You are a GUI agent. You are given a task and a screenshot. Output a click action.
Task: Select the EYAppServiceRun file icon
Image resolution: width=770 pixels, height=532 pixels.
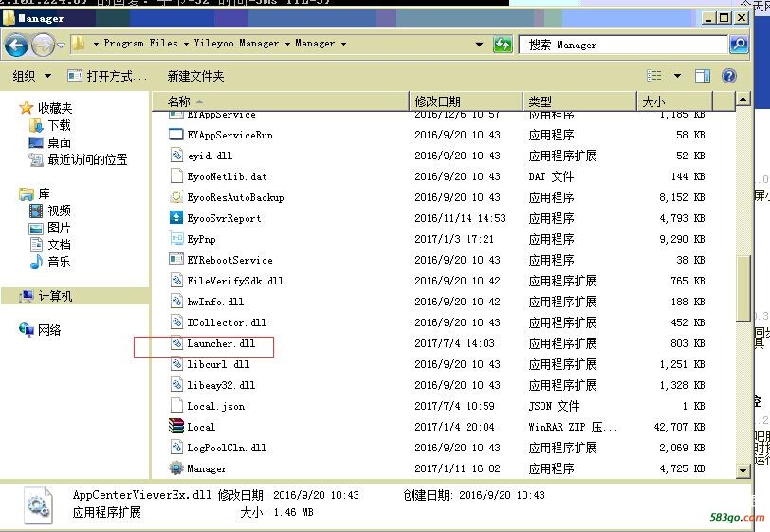point(175,135)
